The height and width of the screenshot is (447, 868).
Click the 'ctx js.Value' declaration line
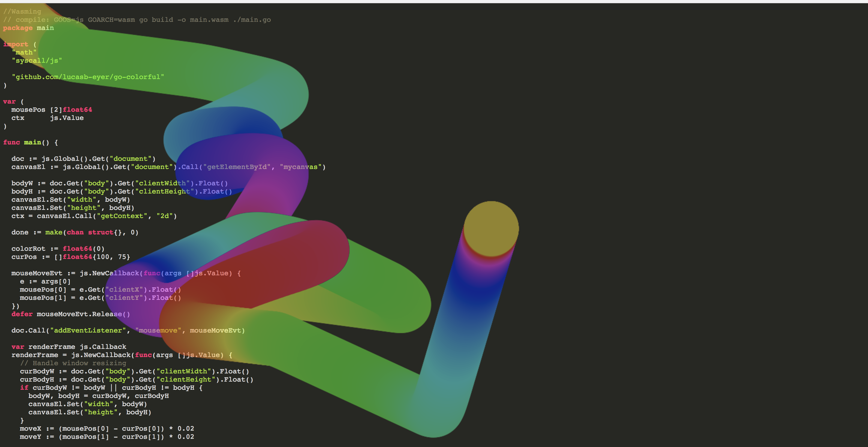pyautogui.click(x=47, y=118)
